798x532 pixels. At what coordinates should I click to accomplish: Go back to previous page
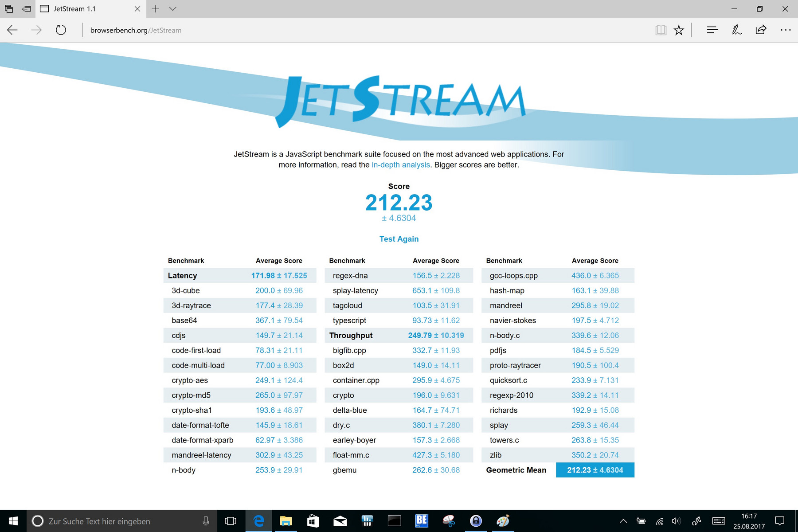(x=12, y=30)
